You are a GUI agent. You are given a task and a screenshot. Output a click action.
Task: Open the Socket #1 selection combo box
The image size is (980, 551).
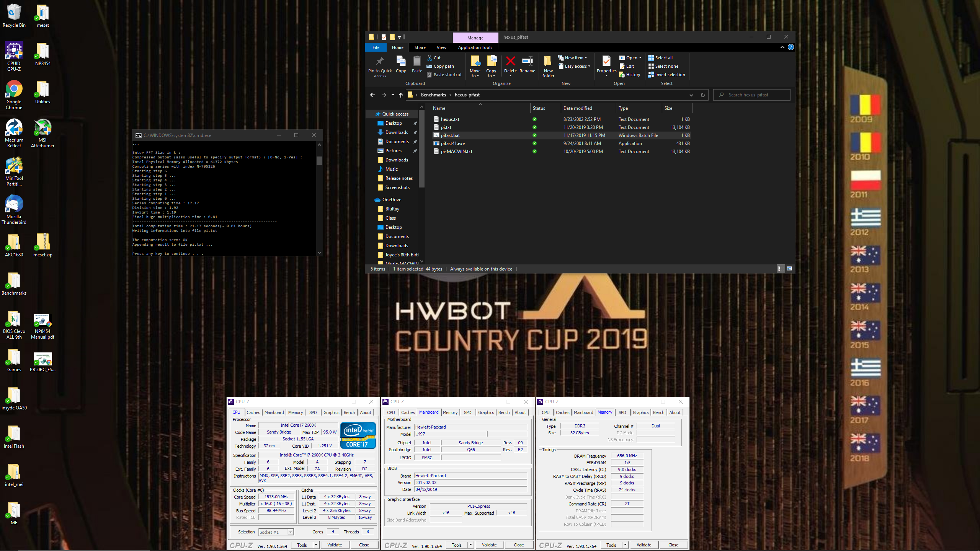point(276,532)
